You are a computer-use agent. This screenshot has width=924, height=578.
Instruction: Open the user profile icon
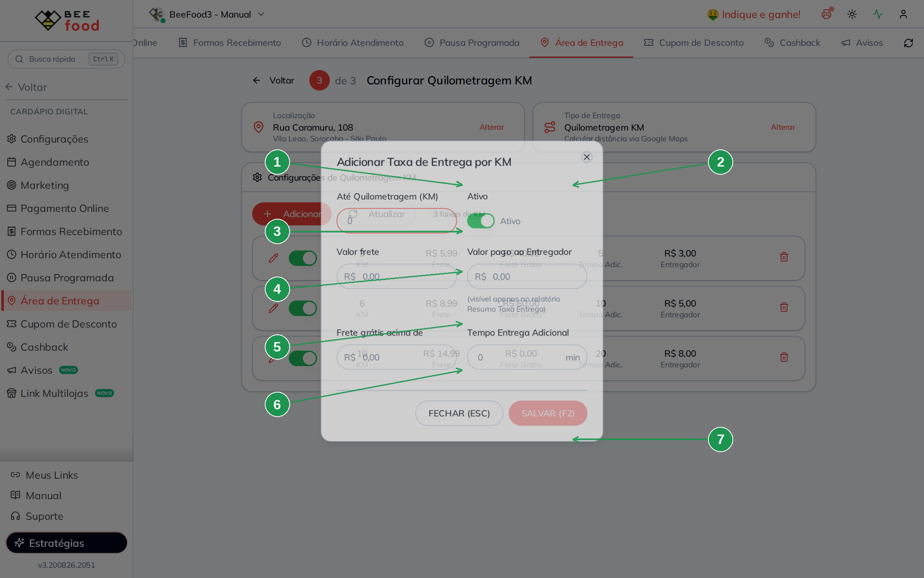[903, 14]
